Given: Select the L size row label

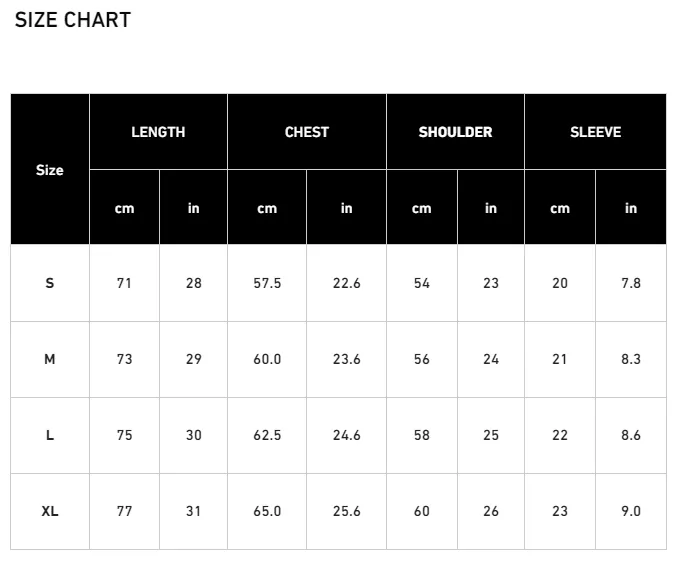Looking at the screenshot, I should (50, 435).
